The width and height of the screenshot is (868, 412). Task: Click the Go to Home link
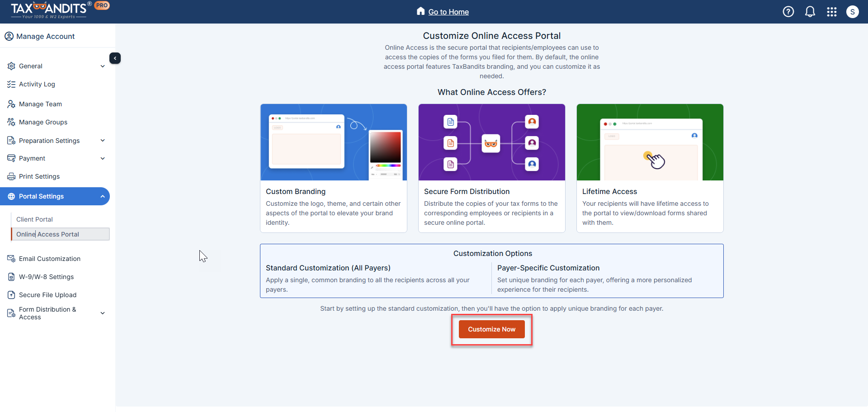click(x=448, y=12)
